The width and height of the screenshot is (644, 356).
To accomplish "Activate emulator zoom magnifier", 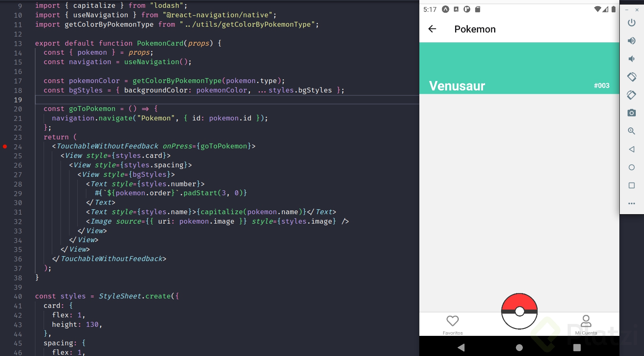I will (x=632, y=131).
